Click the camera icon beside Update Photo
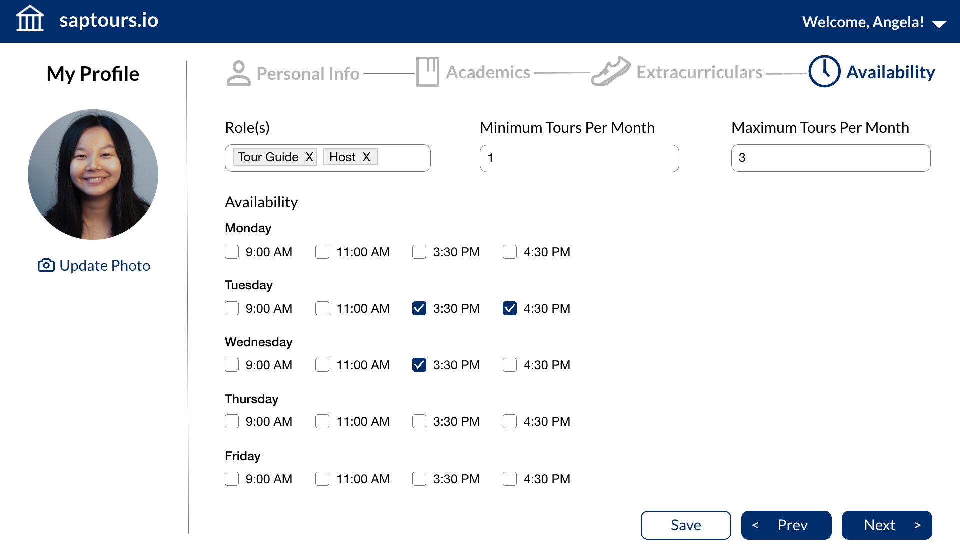 46,265
